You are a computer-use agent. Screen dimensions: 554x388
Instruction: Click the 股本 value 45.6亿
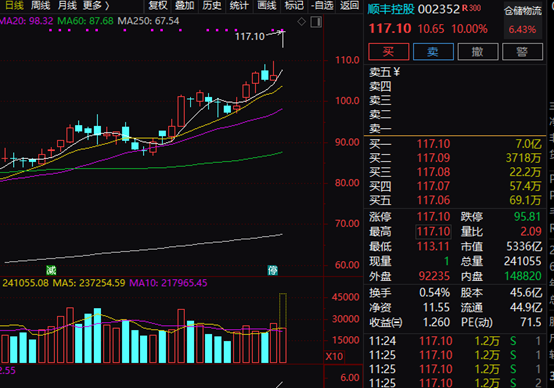click(x=526, y=293)
